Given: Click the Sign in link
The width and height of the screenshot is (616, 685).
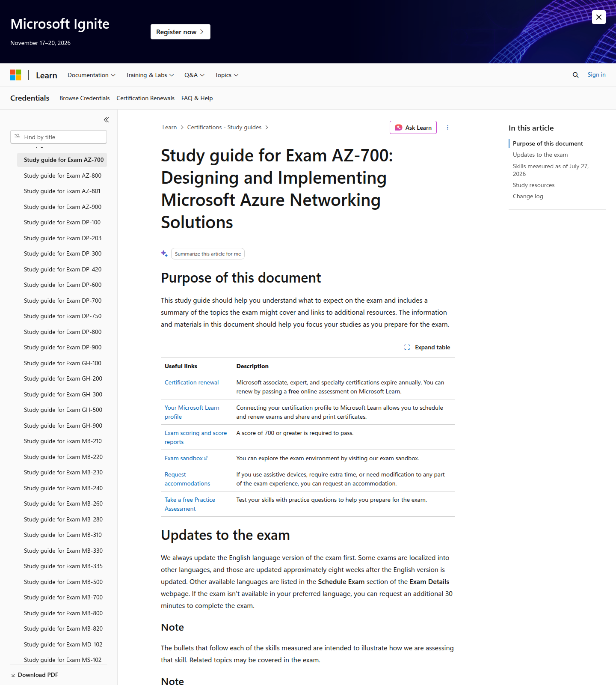Looking at the screenshot, I should [x=596, y=74].
